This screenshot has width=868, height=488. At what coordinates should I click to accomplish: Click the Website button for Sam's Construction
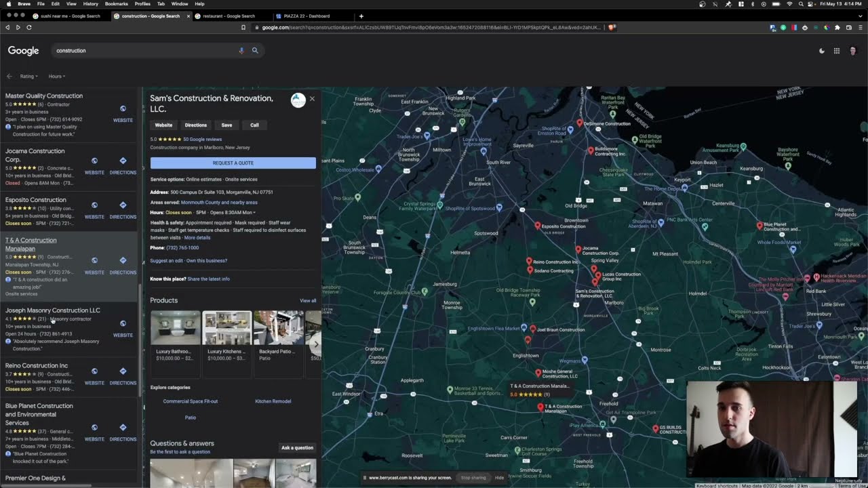163,125
